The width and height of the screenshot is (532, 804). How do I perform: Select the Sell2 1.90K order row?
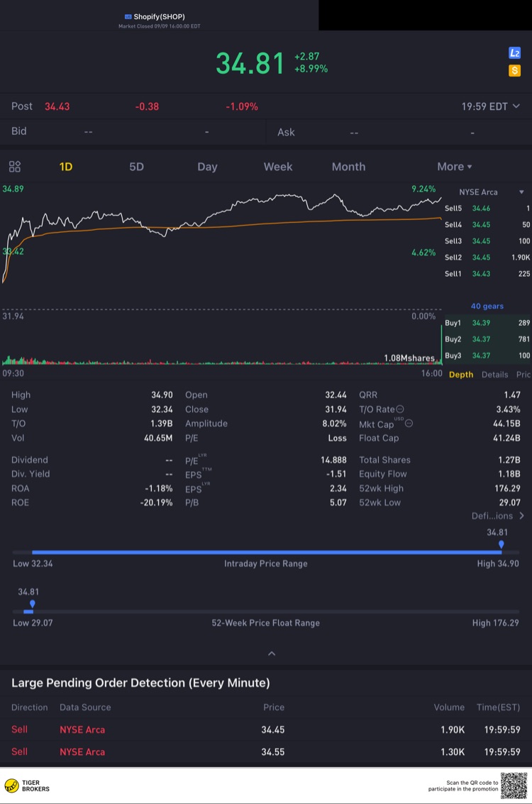tap(487, 258)
